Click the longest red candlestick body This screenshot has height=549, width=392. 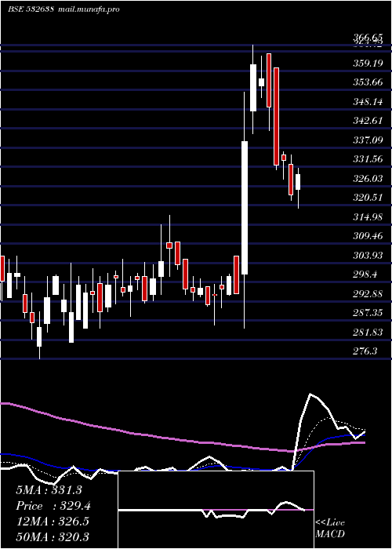276,116
